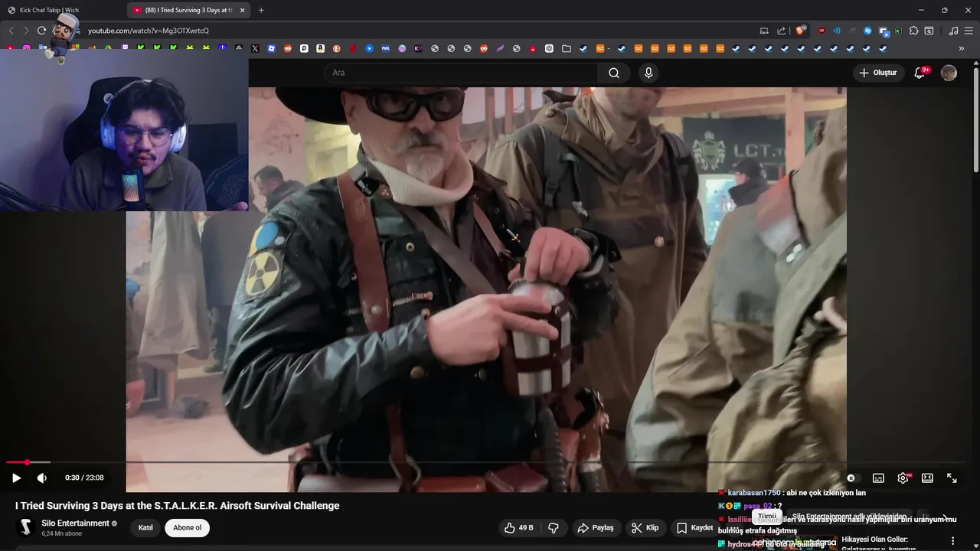Click the YouTube search magnifier button

pyautogui.click(x=614, y=73)
